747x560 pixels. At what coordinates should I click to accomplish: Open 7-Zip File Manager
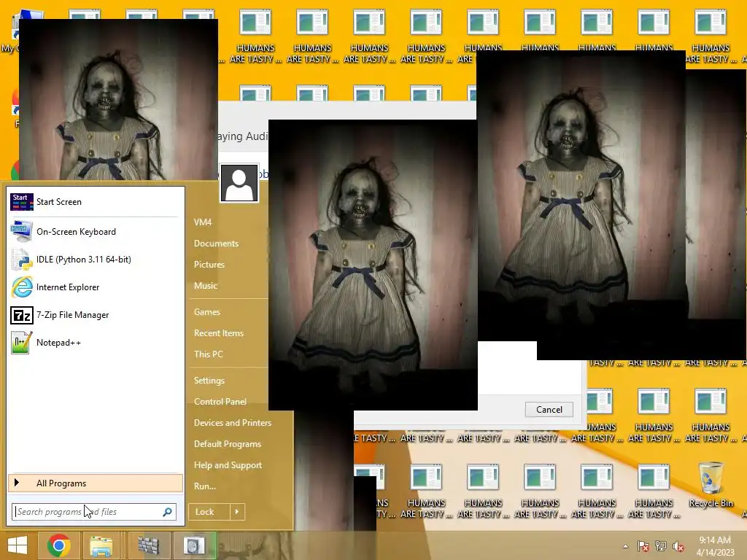(x=96, y=315)
